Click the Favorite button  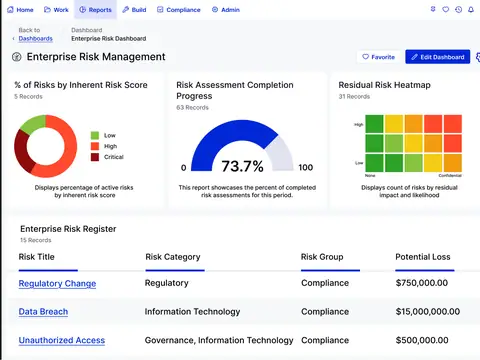pyautogui.click(x=379, y=57)
